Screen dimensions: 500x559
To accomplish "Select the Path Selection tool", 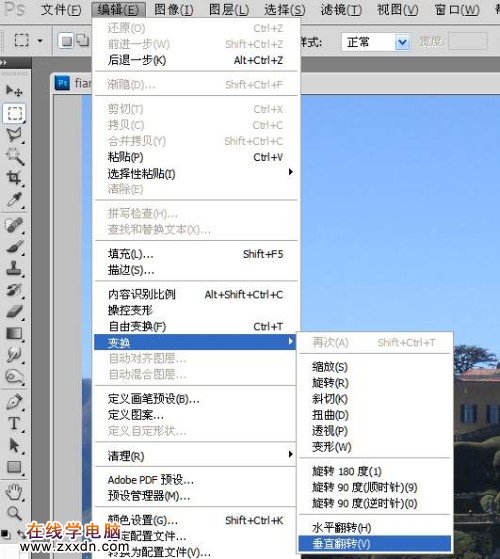I will (14, 445).
